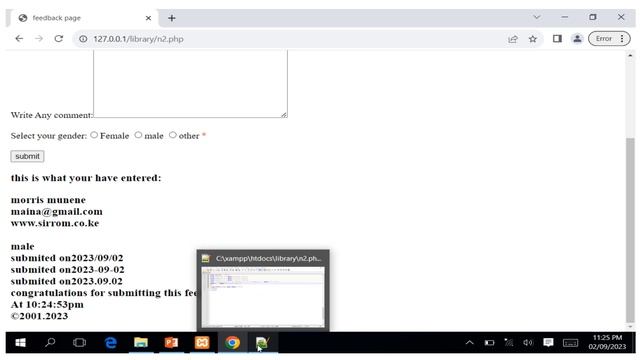Open the Windows Start menu

coord(20,342)
